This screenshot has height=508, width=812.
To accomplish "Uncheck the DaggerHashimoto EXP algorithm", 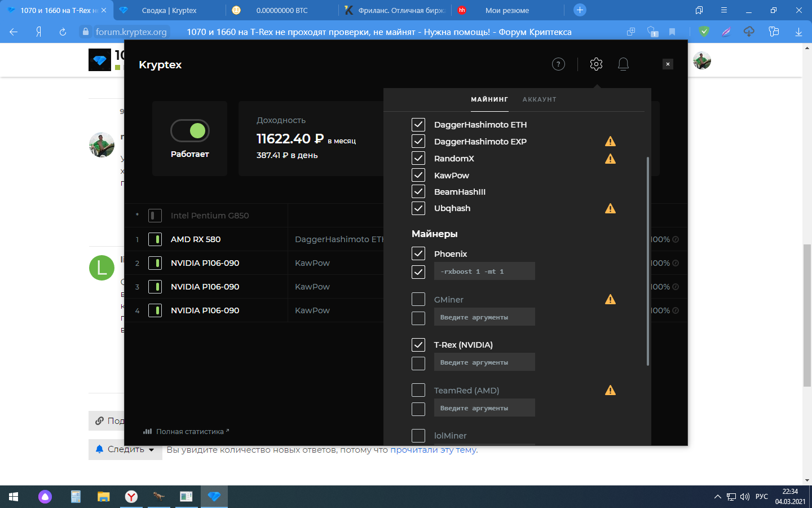I will tap(418, 141).
